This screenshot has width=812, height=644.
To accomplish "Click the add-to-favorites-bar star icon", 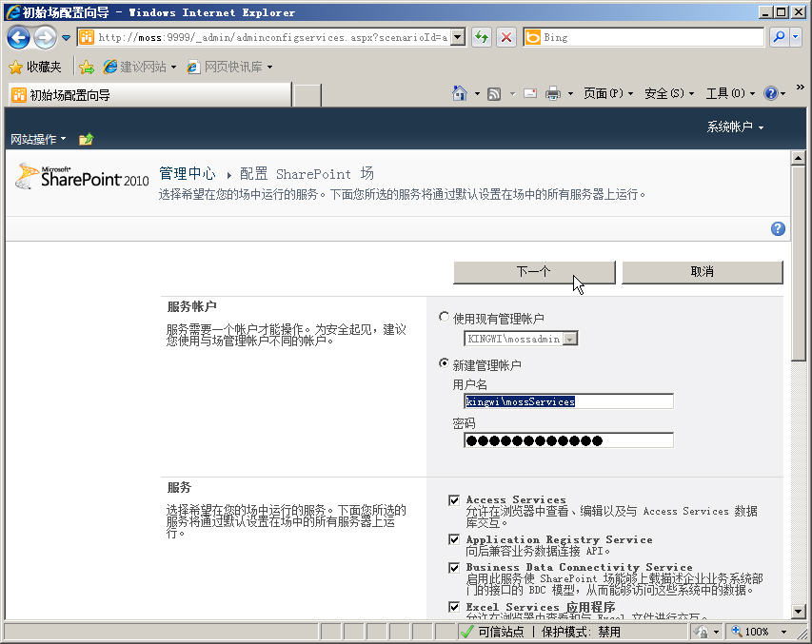I will 87,67.
